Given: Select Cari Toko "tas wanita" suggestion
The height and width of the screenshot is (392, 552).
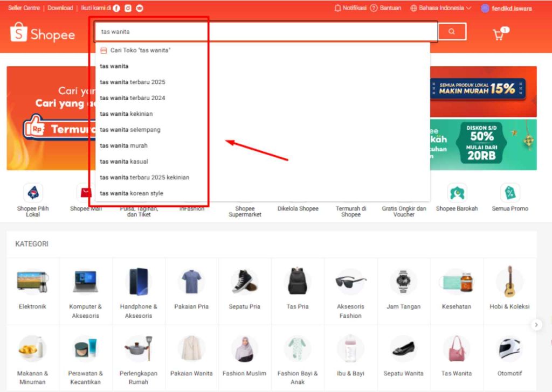Looking at the screenshot, I should 263,50.
